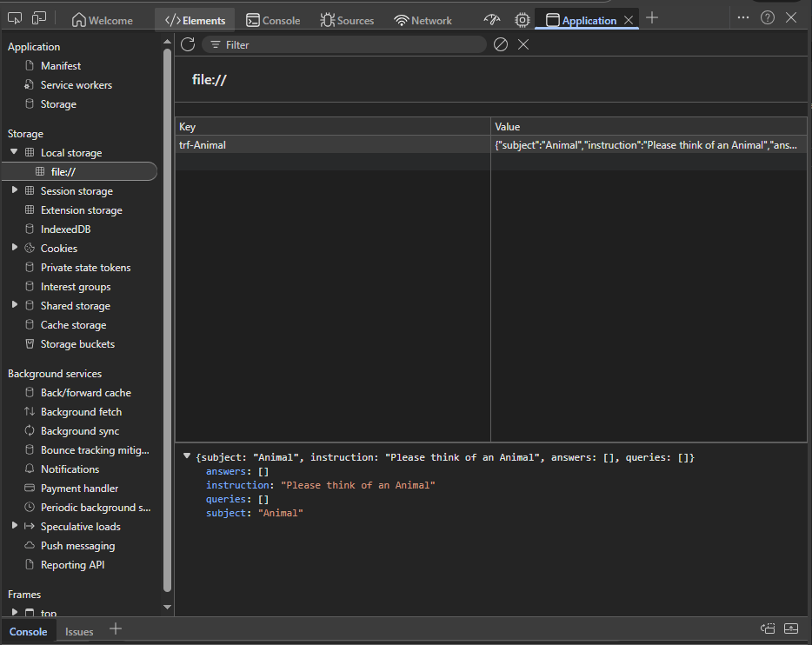
Task: Open DevTools help question mark icon
Action: 767,17
